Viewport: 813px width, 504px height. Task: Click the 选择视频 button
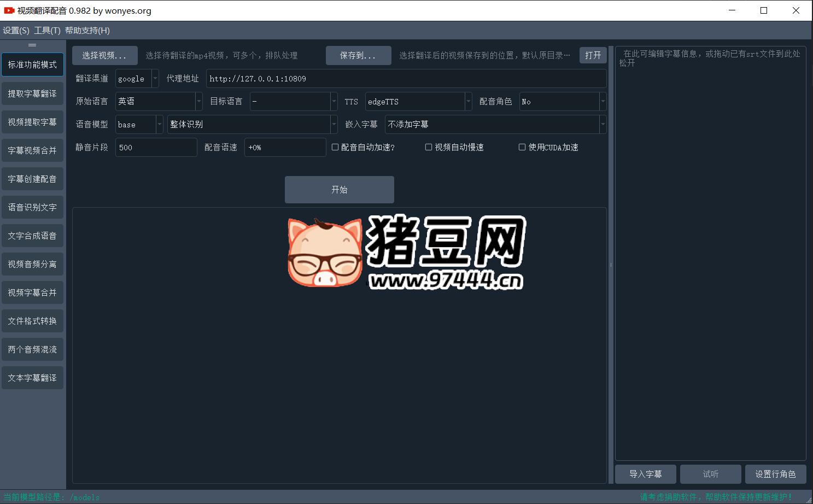[x=104, y=55]
